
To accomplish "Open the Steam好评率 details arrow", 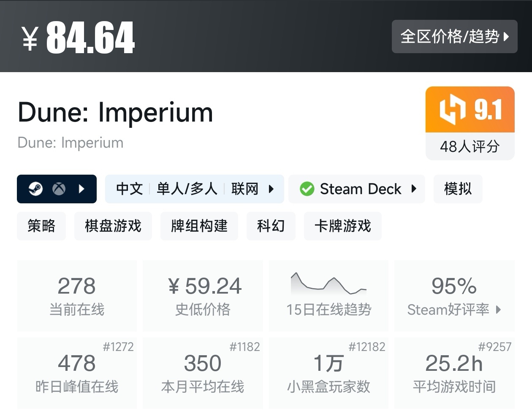I will pyautogui.click(x=499, y=310).
